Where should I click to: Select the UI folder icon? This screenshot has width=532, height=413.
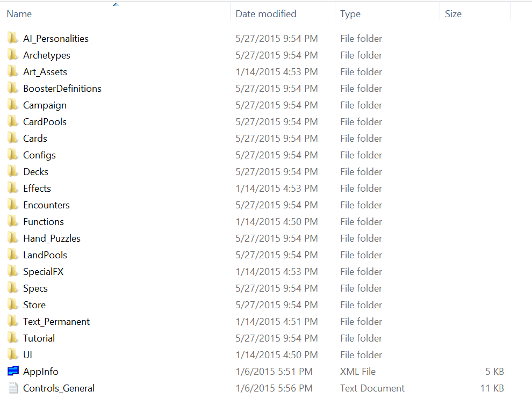[13, 355]
